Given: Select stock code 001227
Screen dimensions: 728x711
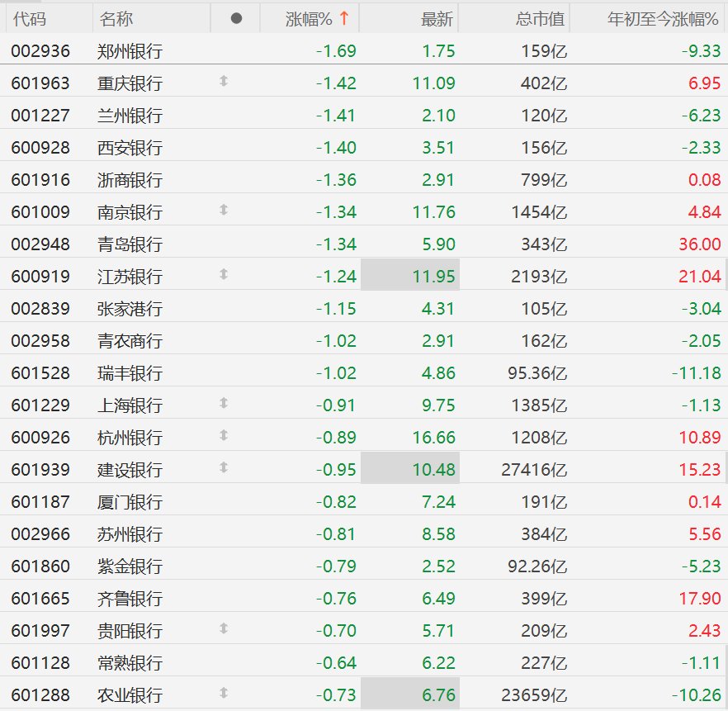Looking at the screenshot, I should click(40, 115).
